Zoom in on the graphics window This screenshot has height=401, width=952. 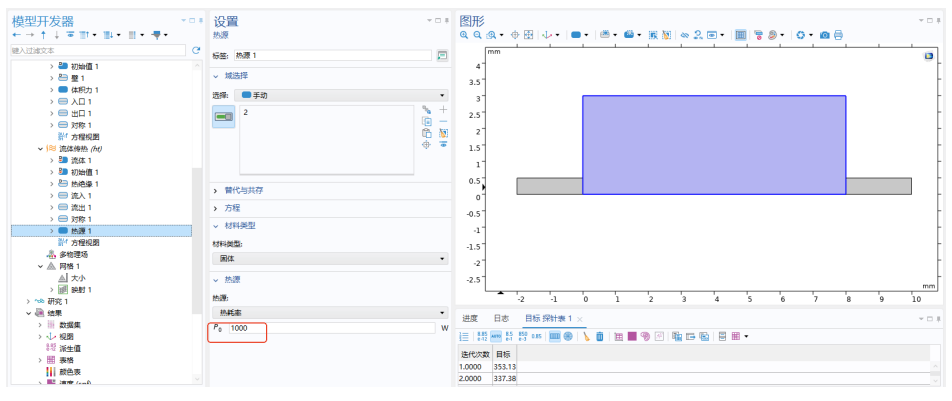pos(464,35)
